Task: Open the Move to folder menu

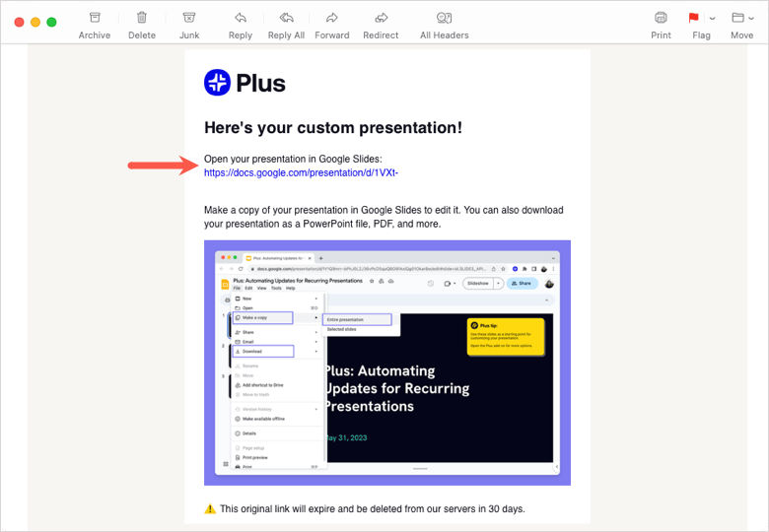Action: click(742, 26)
